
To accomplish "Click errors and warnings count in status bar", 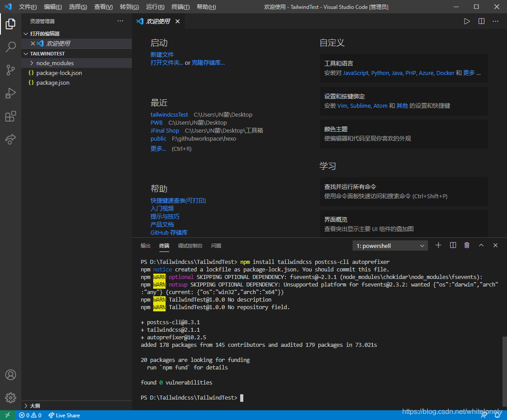I will [30, 415].
